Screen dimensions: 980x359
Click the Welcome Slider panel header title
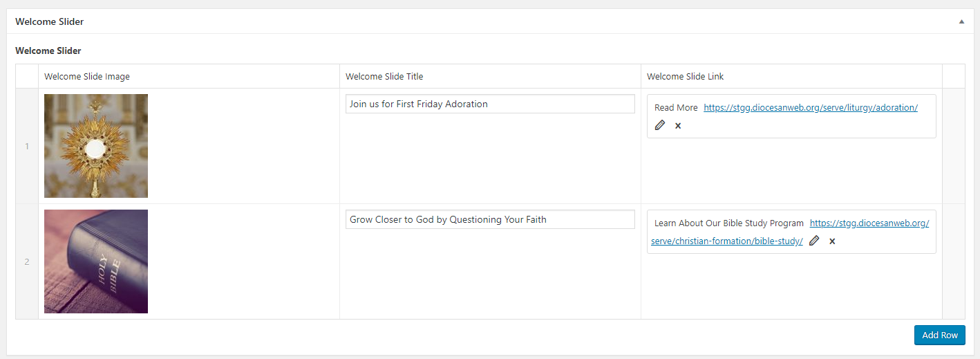[x=49, y=21]
